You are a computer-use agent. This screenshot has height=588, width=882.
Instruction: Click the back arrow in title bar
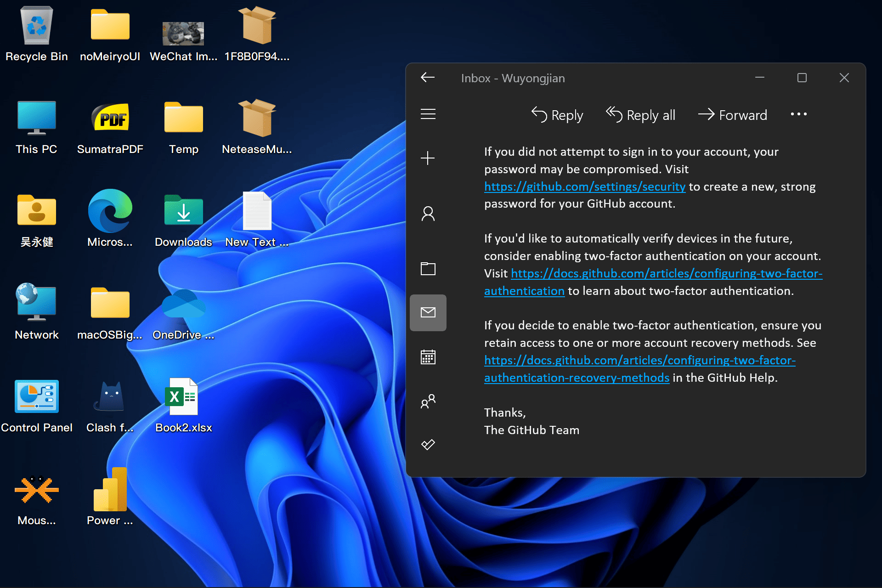click(x=428, y=78)
